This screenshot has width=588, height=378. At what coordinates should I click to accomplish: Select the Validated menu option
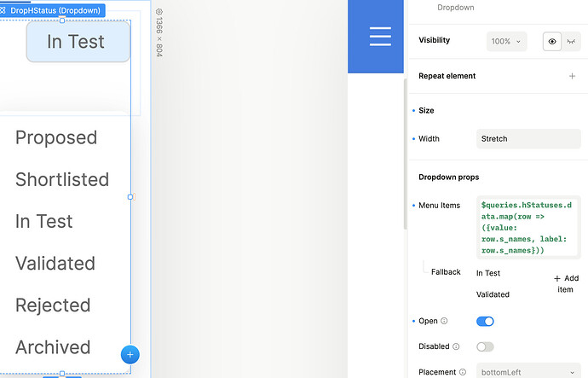coord(55,263)
